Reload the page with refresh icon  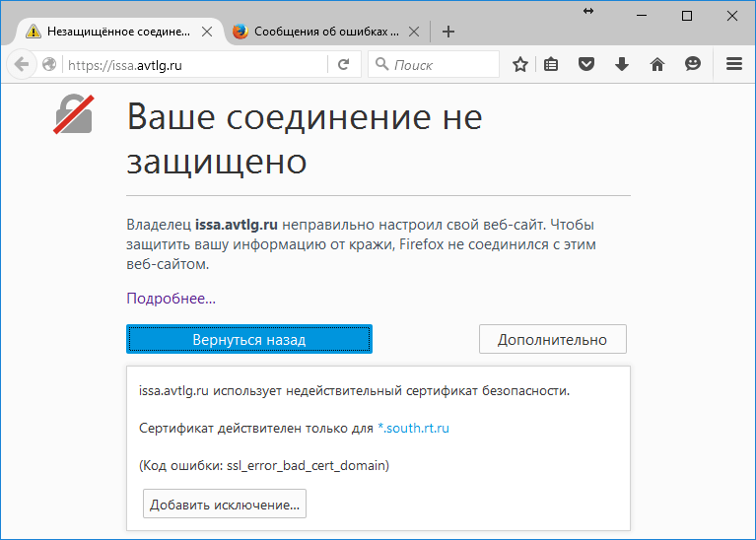tap(343, 64)
